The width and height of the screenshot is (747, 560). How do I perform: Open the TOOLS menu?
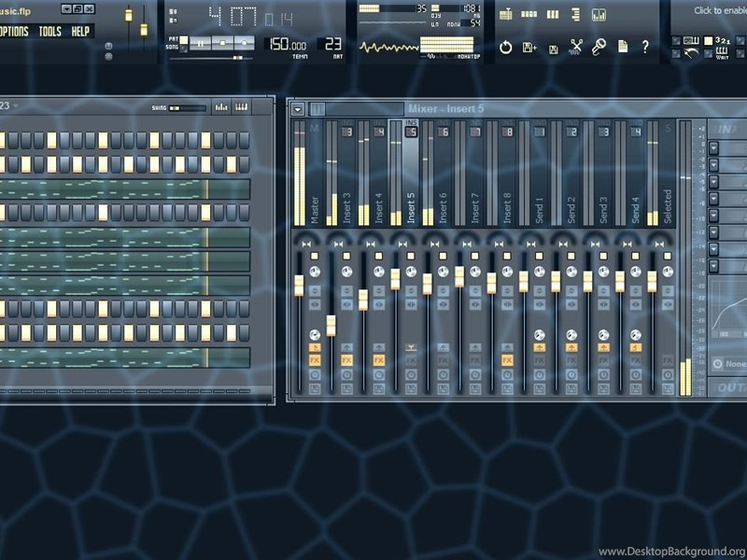(x=50, y=32)
